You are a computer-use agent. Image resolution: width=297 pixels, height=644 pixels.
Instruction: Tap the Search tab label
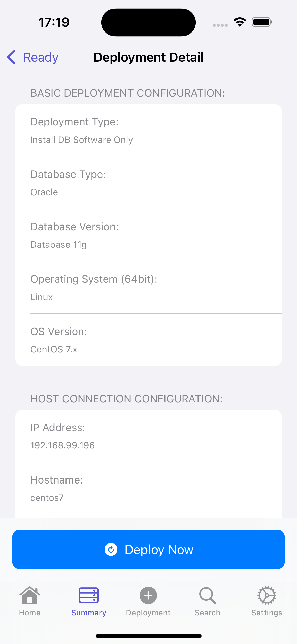208,613
